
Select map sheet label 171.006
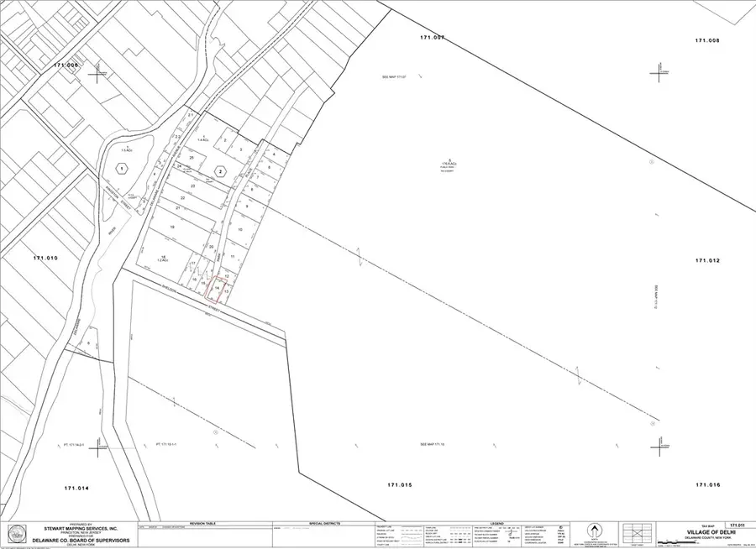pos(66,65)
